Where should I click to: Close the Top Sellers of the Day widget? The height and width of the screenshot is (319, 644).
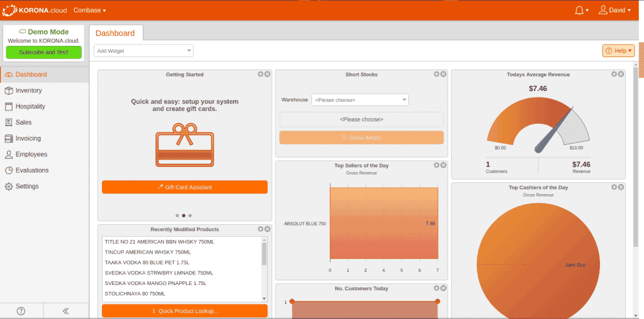point(443,165)
